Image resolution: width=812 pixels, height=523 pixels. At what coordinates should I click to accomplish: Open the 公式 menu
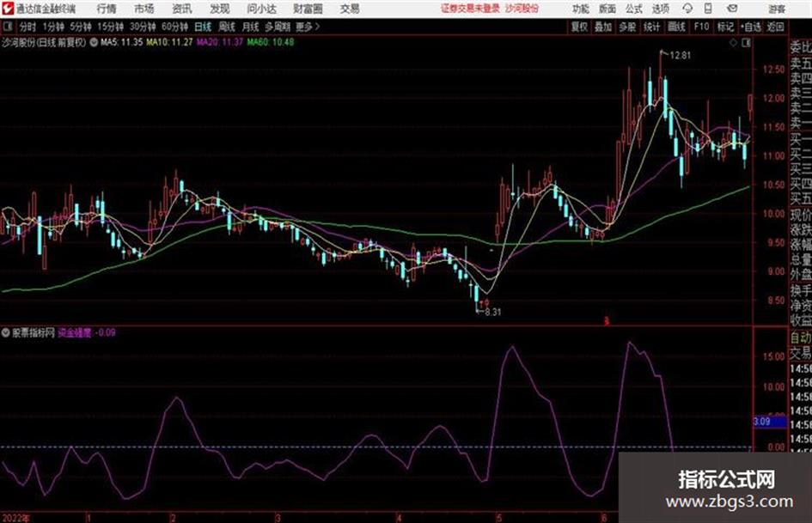634,9
